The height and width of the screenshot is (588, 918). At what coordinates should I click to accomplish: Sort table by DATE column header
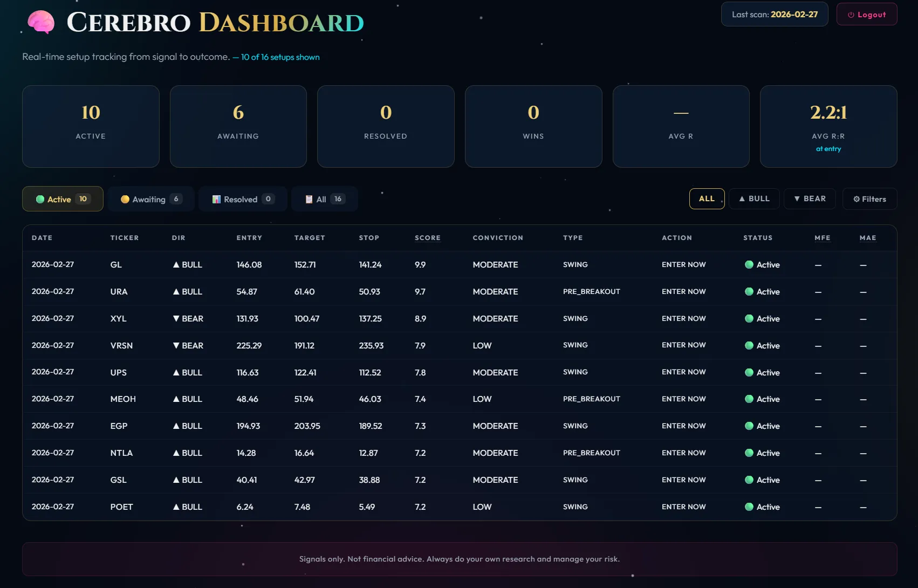click(x=42, y=238)
